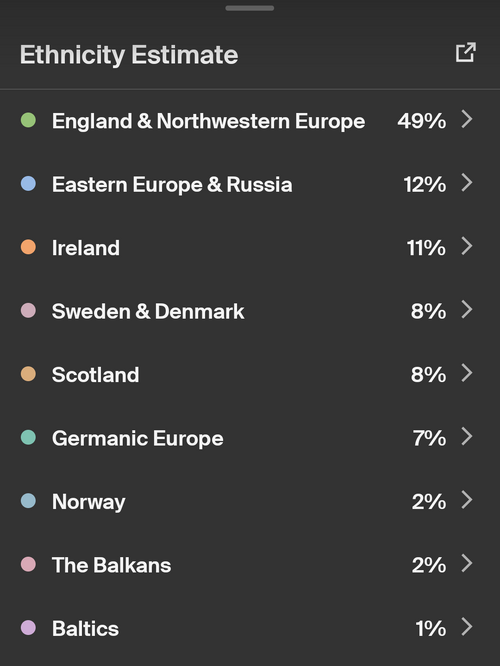
Task: Open Baltics details chevron arrow
Action: click(467, 626)
